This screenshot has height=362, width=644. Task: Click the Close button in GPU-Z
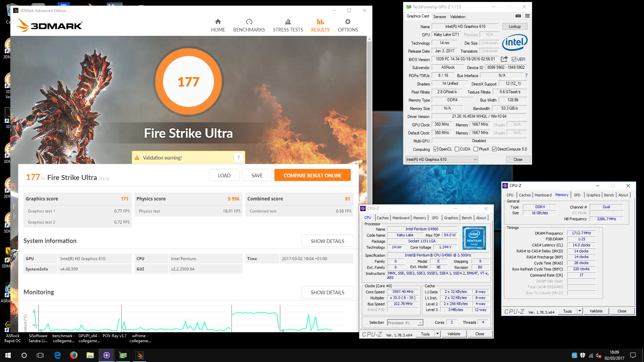tap(518, 160)
